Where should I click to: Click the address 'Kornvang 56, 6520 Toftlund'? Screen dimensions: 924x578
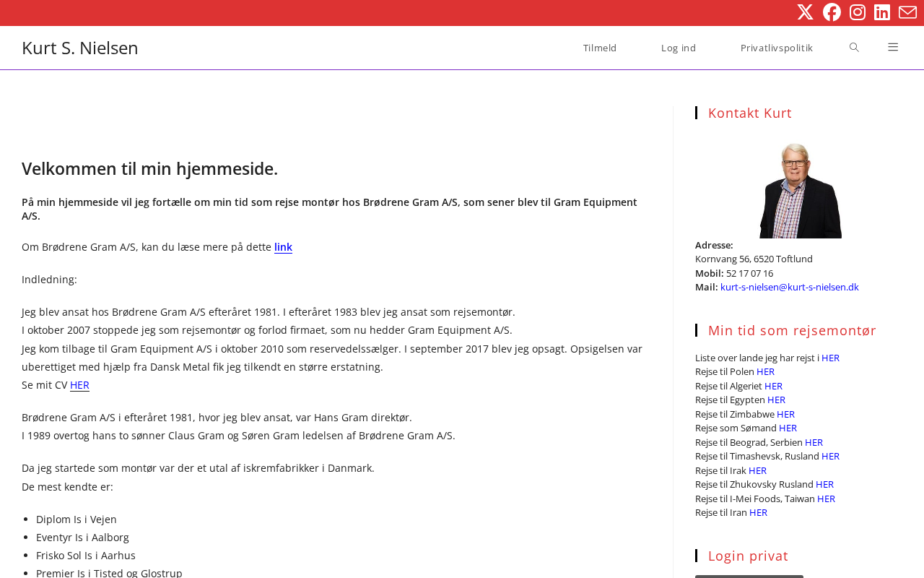754,259
